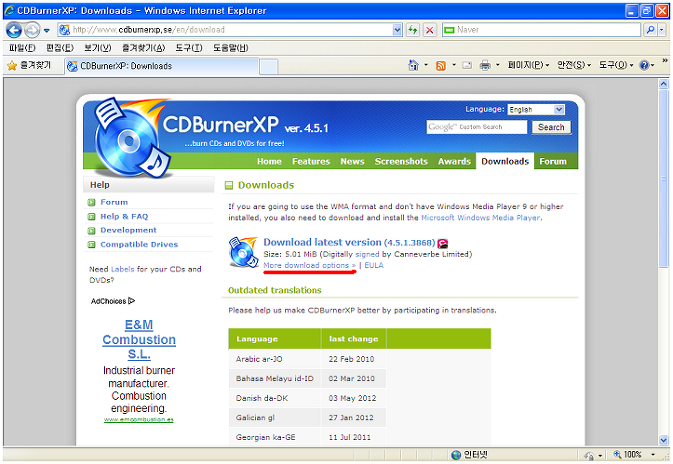The height and width of the screenshot is (464, 673).
Task: Click the 즐겨찾기 favorites star button
Action: click(29, 65)
